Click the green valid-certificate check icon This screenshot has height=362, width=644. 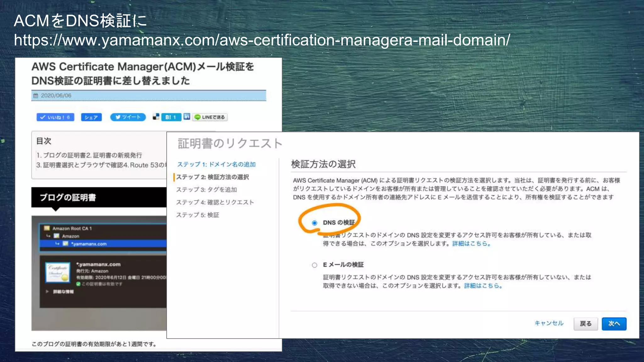(x=78, y=284)
